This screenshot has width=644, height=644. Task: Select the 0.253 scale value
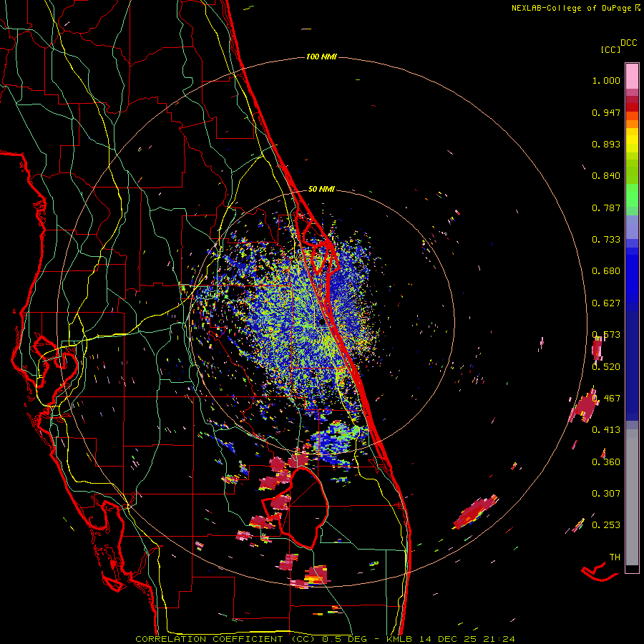(606, 525)
